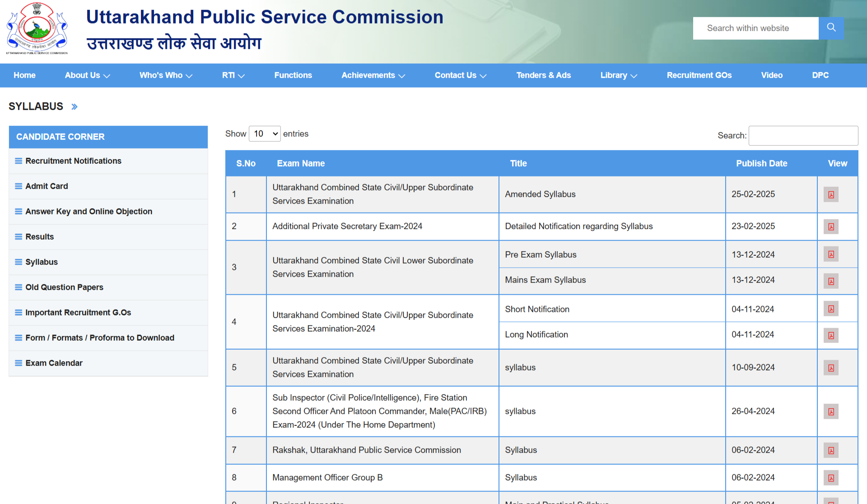867x504 pixels.
Task: Go to Recruitment GOs menu item
Action: [x=699, y=75]
